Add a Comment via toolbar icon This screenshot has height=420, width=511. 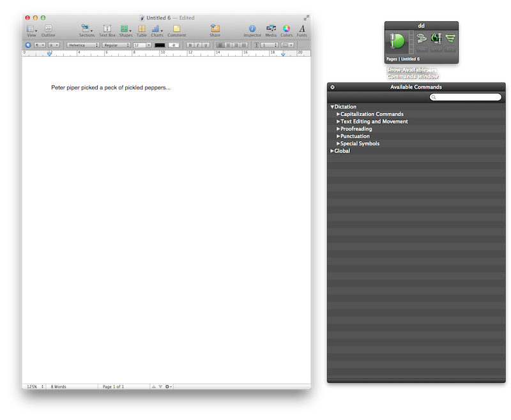[x=177, y=31]
